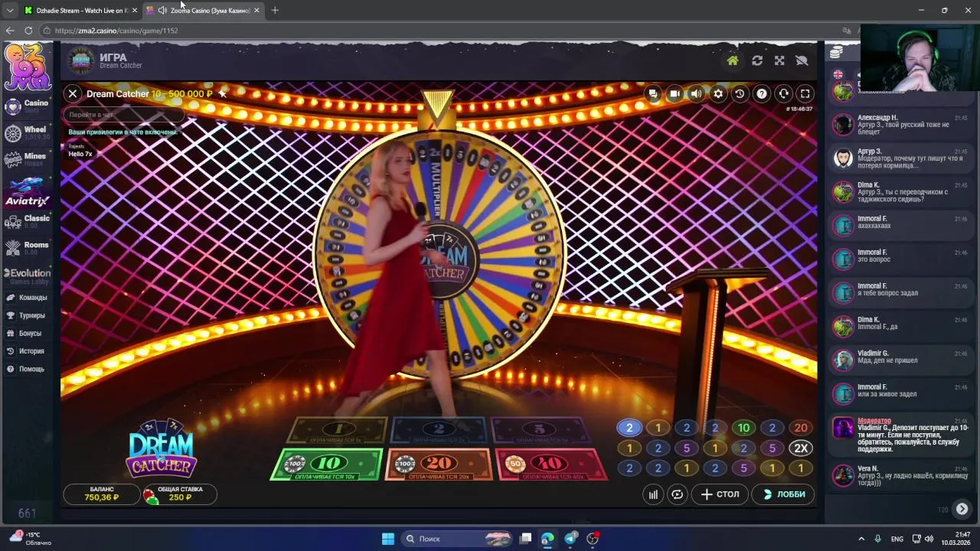The width and height of the screenshot is (980, 551).
Task: Click the БАЛАНС 750,36 ₽ display
Action: pyautogui.click(x=102, y=494)
